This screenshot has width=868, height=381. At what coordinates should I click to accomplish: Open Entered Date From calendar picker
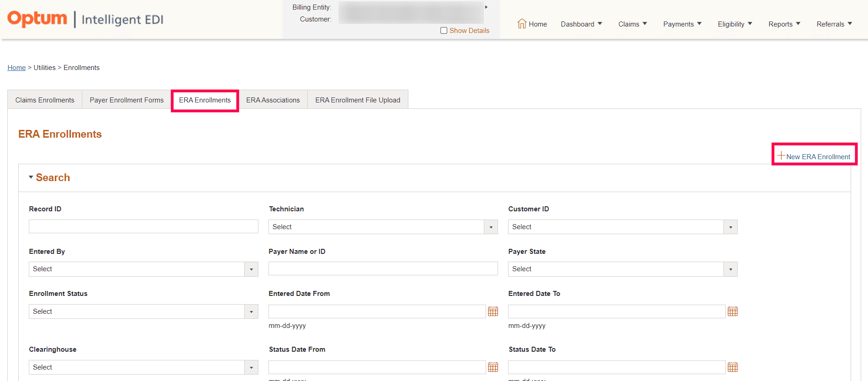[x=493, y=311]
